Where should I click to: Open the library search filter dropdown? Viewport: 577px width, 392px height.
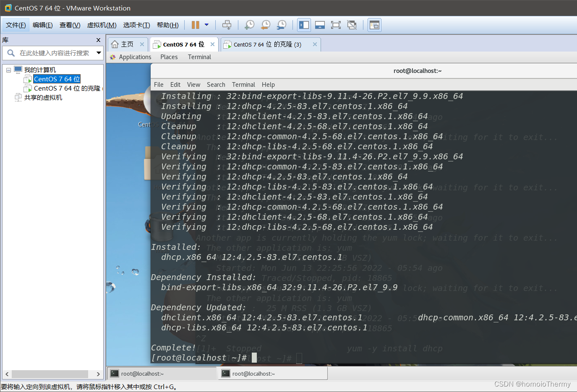[99, 53]
